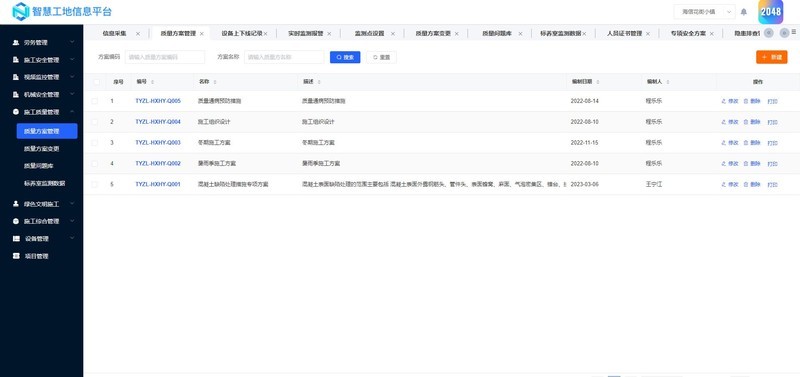Image resolution: width=800 pixels, height=377 pixels.
Task: Check the box for row TYZL-HXHY-Q004
Action: point(94,122)
